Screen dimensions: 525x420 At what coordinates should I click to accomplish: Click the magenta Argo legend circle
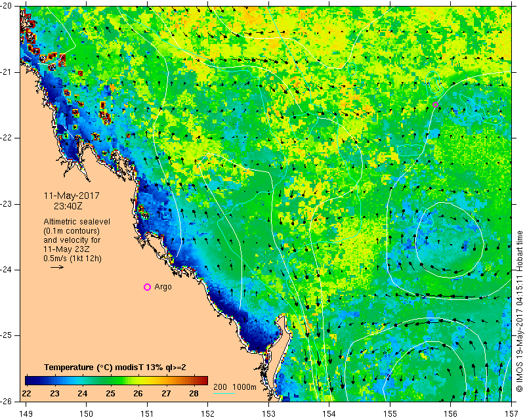click(147, 287)
